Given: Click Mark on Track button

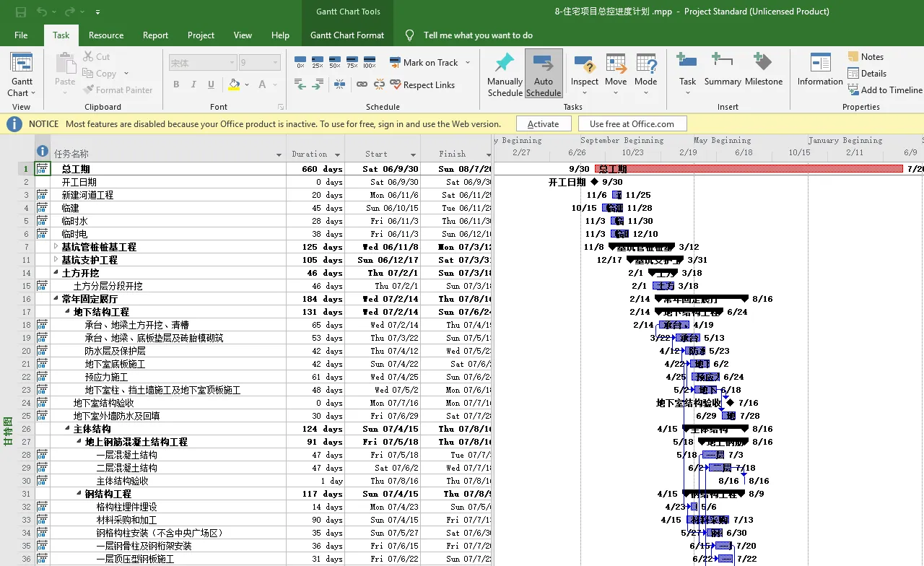Looking at the screenshot, I should [424, 62].
